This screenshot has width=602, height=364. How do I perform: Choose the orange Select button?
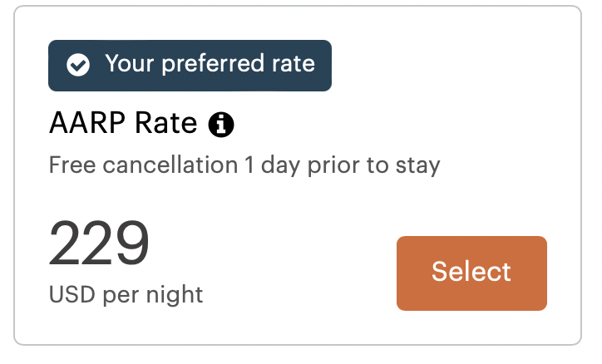click(x=471, y=273)
